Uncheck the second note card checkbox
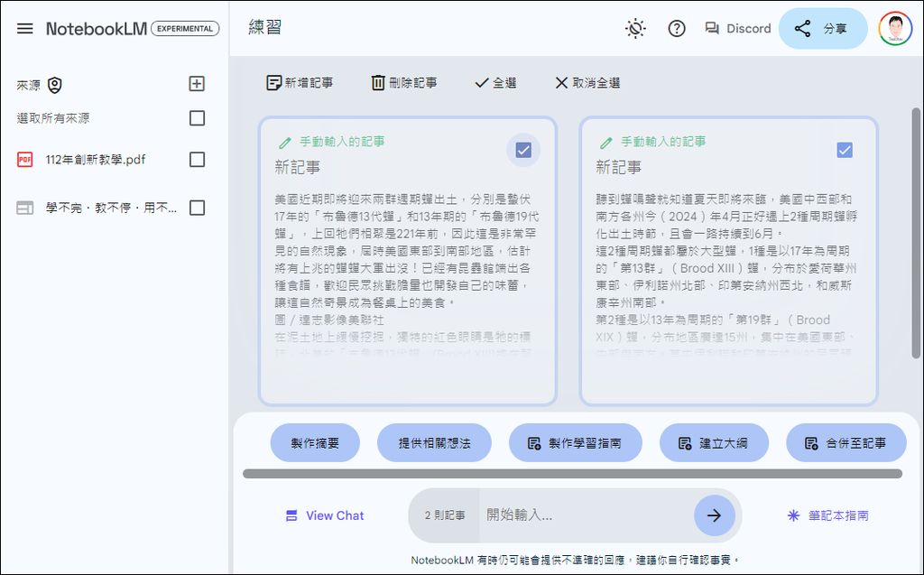Screen dimensions: 924x575 point(845,150)
